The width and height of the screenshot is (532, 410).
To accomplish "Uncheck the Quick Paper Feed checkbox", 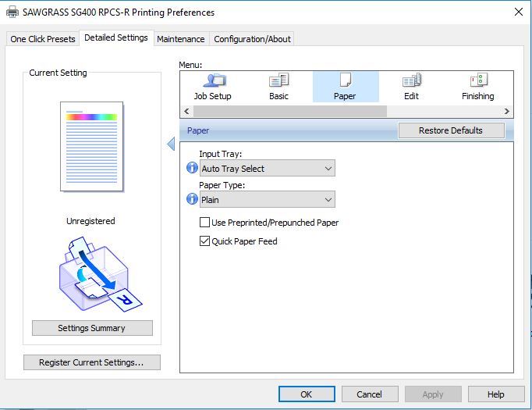I will pos(204,241).
